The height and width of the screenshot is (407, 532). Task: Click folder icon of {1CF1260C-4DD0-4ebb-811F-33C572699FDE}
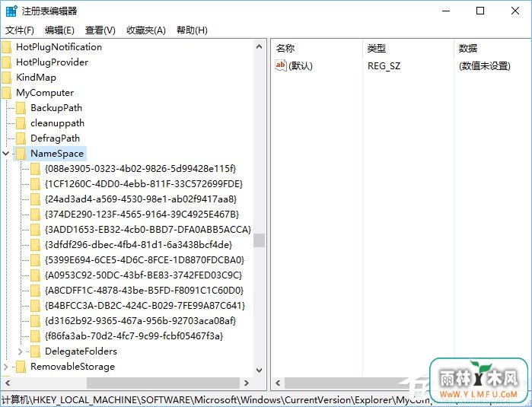[35, 184]
